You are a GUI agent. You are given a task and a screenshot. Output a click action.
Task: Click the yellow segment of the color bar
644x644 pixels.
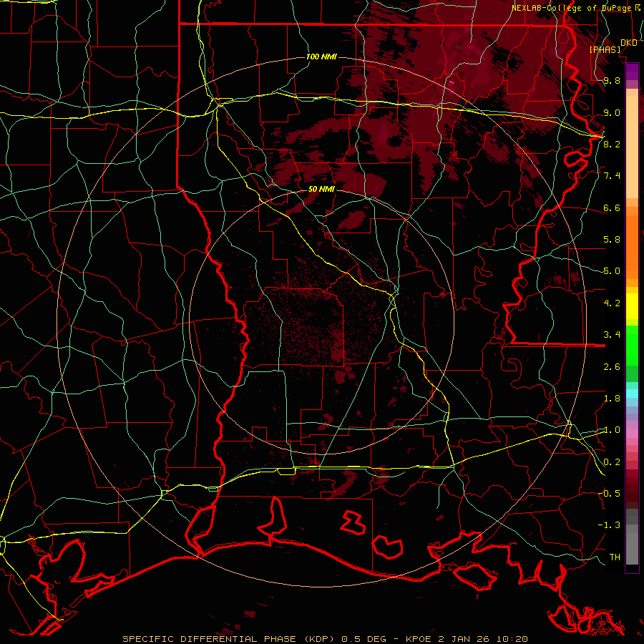point(632,306)
